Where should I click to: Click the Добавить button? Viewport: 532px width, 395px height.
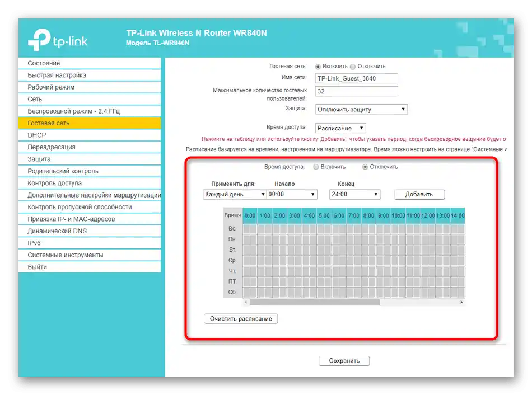419,194
